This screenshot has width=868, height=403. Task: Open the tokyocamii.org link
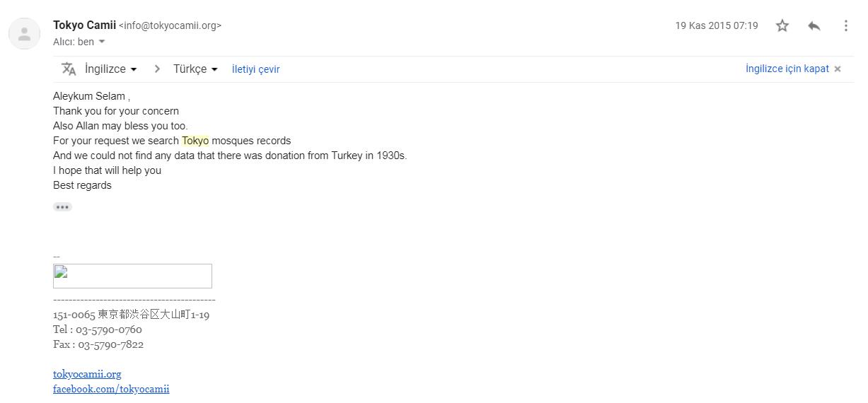pyautogui.click(x=87, y=374)
